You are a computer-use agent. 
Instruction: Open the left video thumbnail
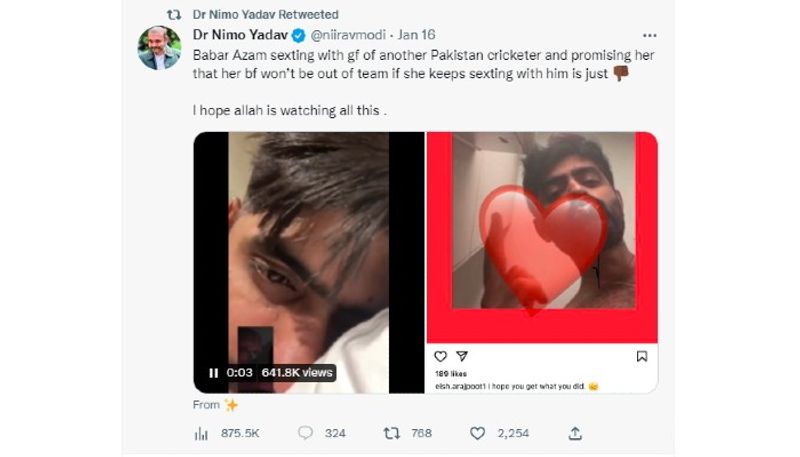309,262
